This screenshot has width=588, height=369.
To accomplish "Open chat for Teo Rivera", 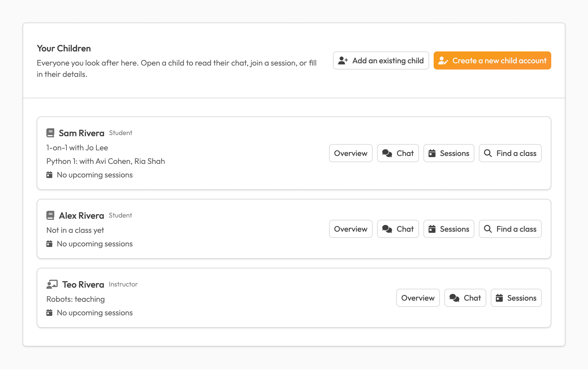I will coord(465,298).
